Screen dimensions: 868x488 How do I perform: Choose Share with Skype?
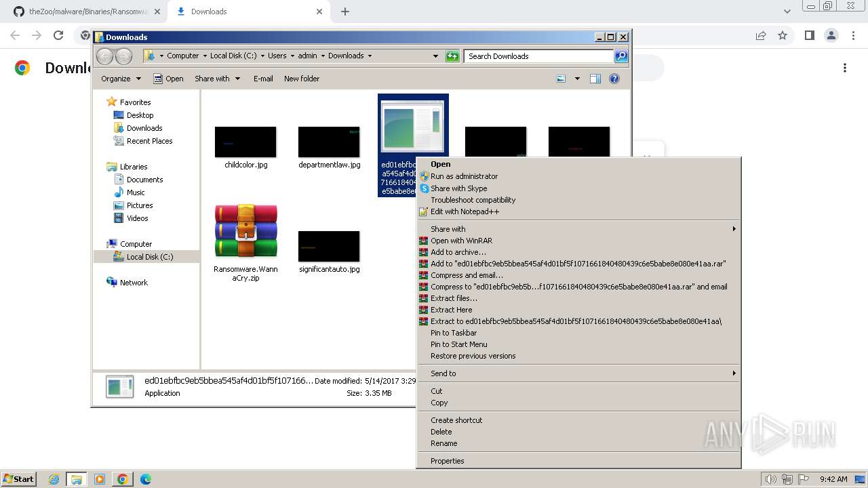point(578,188)
